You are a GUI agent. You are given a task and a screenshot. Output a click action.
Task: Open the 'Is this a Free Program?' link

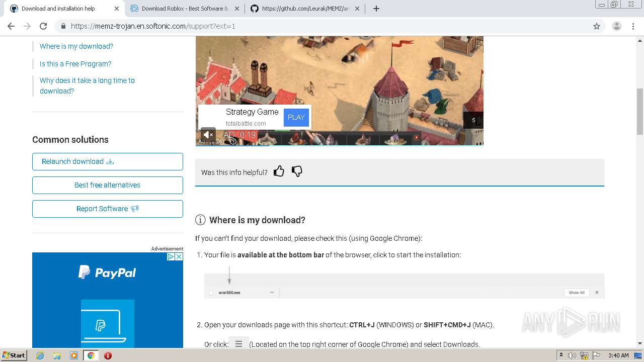[x=75, y=64]
